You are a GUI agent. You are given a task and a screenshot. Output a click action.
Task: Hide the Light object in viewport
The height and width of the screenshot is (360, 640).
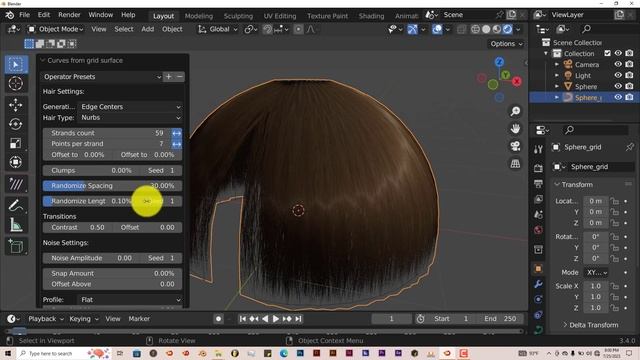(x=618, y=76)
